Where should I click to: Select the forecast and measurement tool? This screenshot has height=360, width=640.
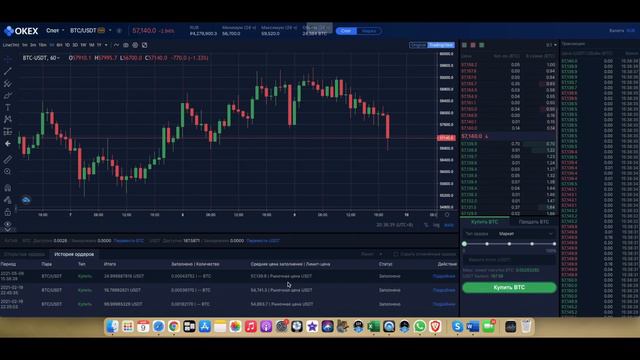7,131
